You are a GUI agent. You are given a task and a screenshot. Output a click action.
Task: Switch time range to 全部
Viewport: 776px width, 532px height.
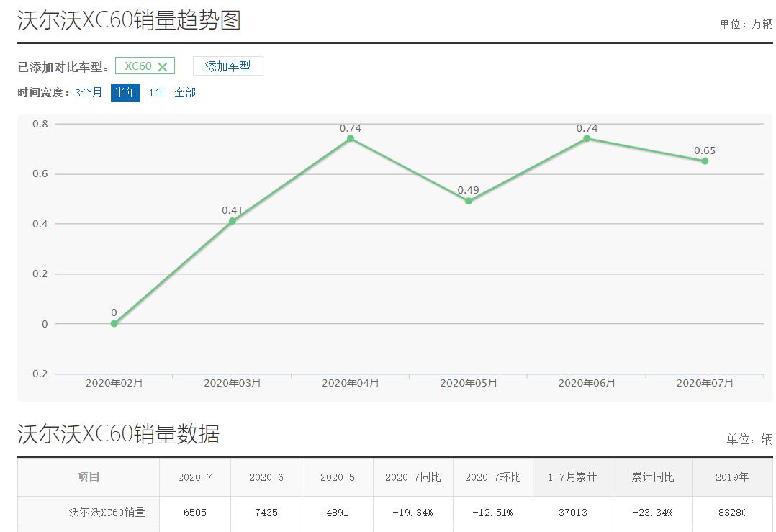(185, 92)
